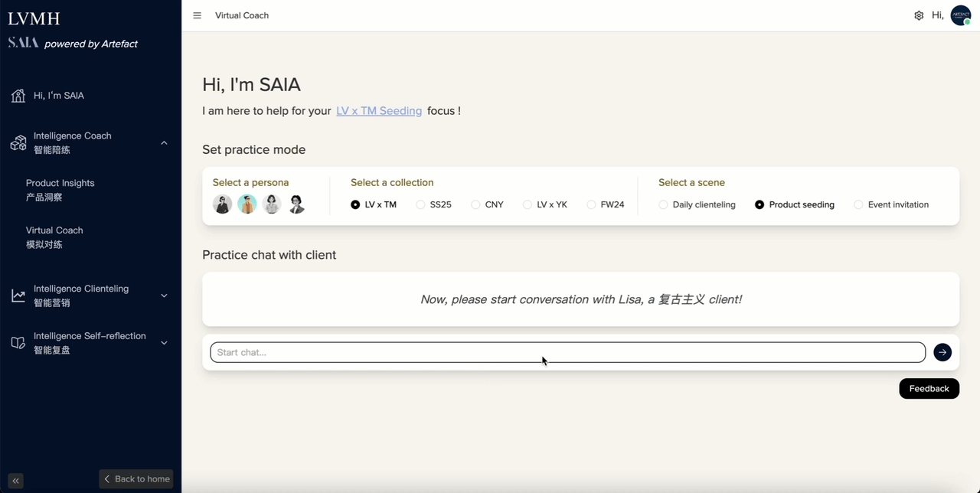Open the settings gear icon
Screen dimensions: 980x493
919,15
